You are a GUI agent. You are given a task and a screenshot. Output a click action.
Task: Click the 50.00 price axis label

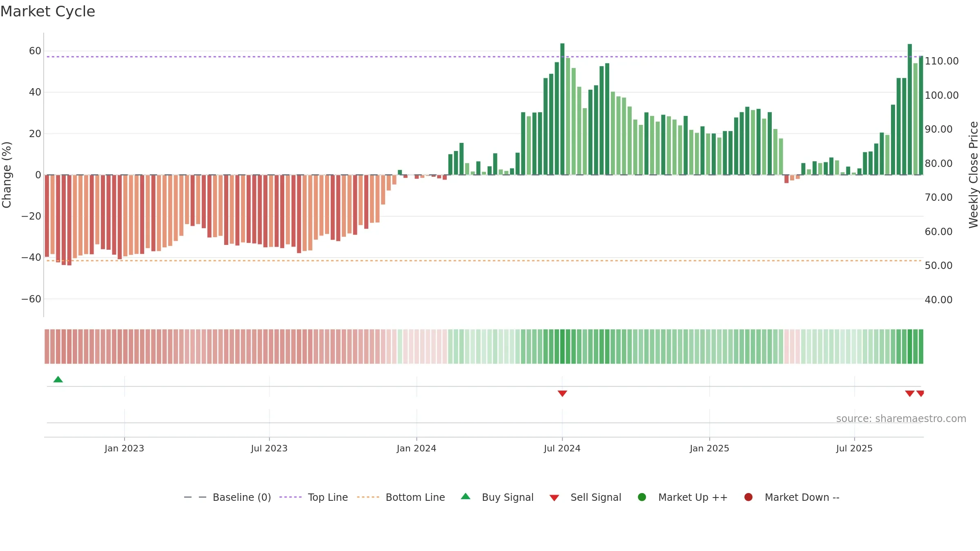[x=938, y=266]
